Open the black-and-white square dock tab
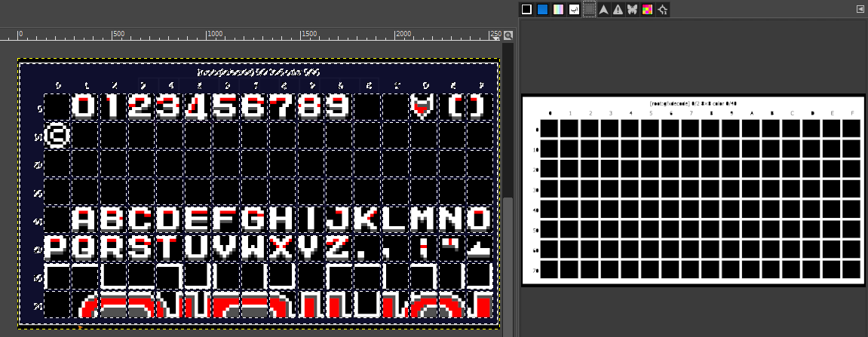The height and width of the screenshot is (337, 868). [526, 9]
